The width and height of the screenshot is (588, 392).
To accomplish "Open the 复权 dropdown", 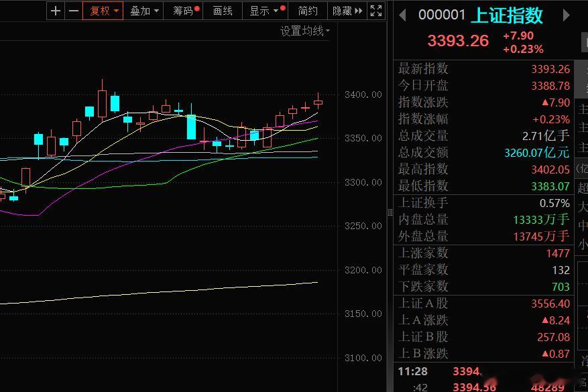I will (103, 11).
